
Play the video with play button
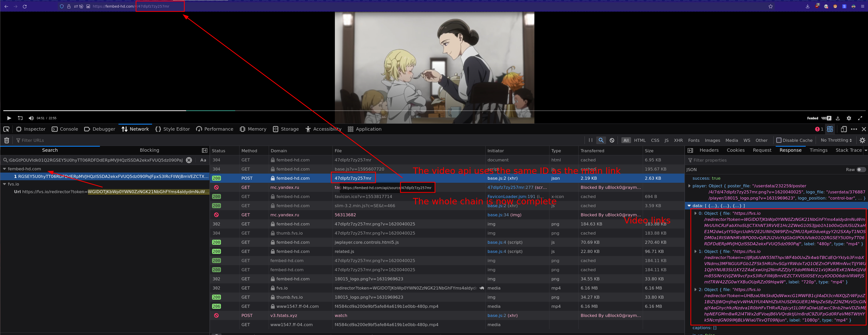coord(9,118)
